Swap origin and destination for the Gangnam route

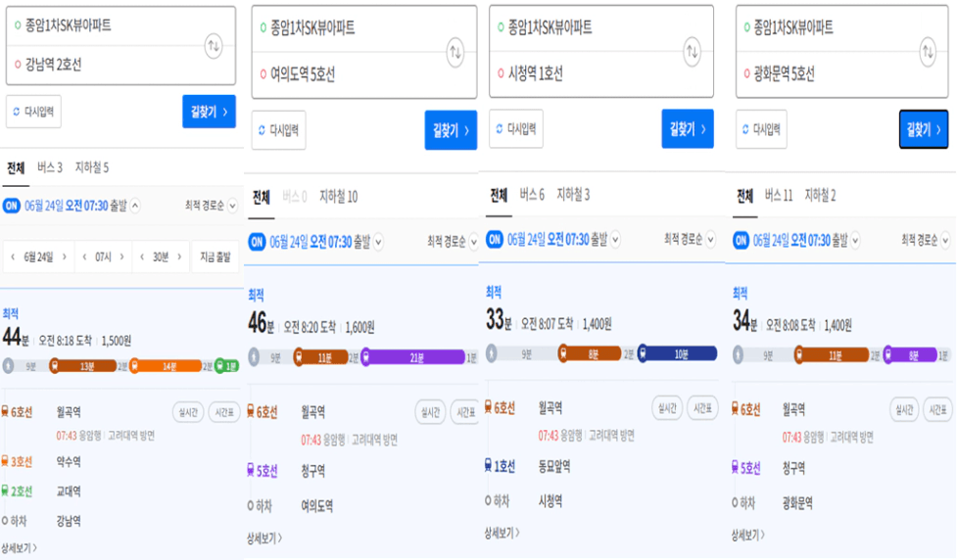tap(215, 45)
